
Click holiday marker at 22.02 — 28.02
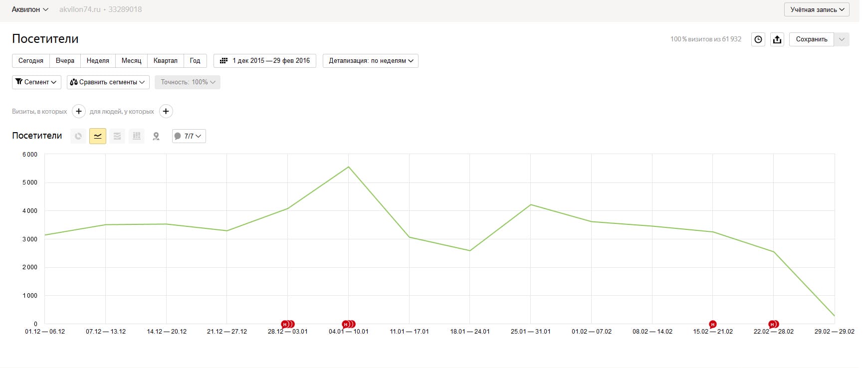click(x=774, y=324)
